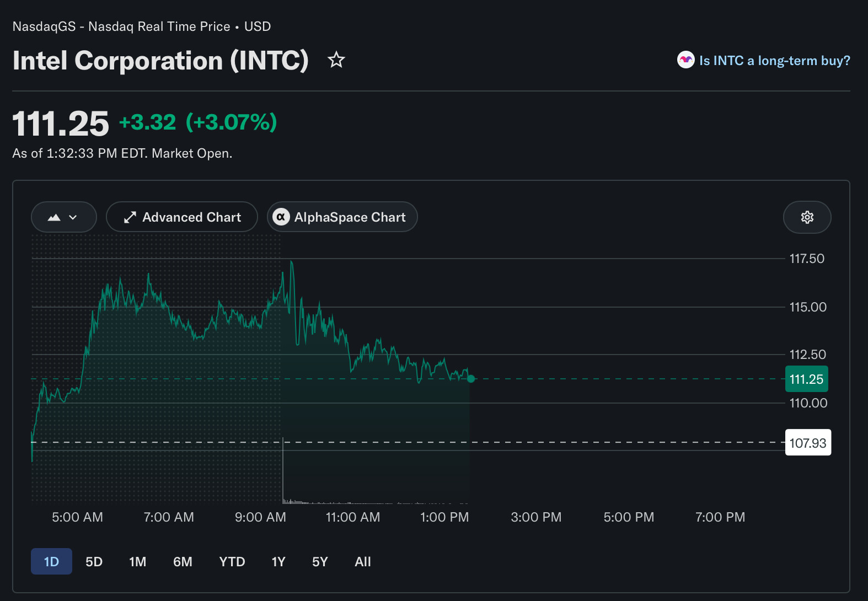Screen dimensions: 868x601
Task: Click the mountain chart type icon
Action: pos(54,217)
